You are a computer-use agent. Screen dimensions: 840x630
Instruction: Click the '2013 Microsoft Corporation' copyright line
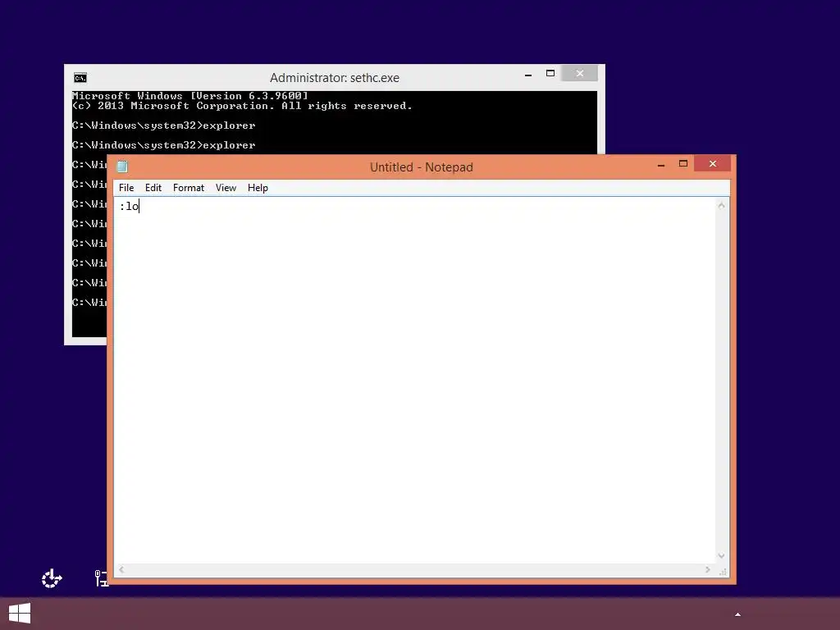[242, 106]
